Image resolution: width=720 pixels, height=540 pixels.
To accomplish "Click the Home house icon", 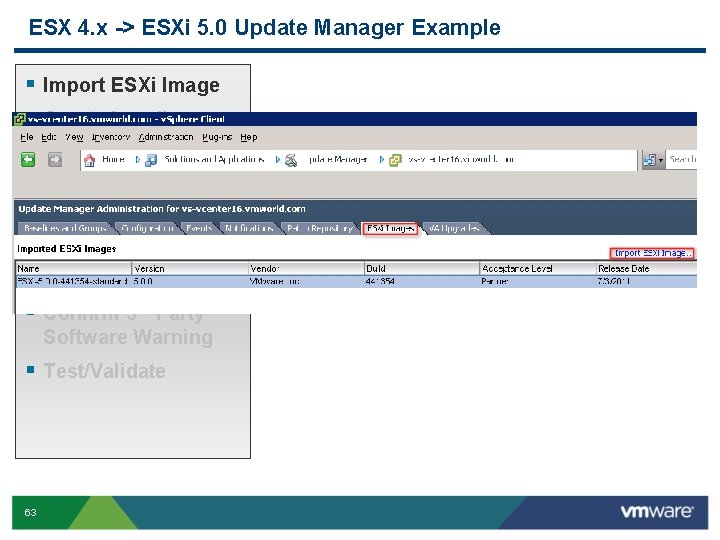I will [89, 160].
